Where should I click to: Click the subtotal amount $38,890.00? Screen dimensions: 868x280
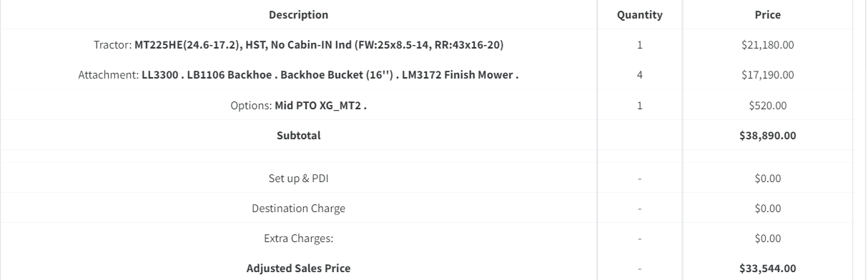767,135
